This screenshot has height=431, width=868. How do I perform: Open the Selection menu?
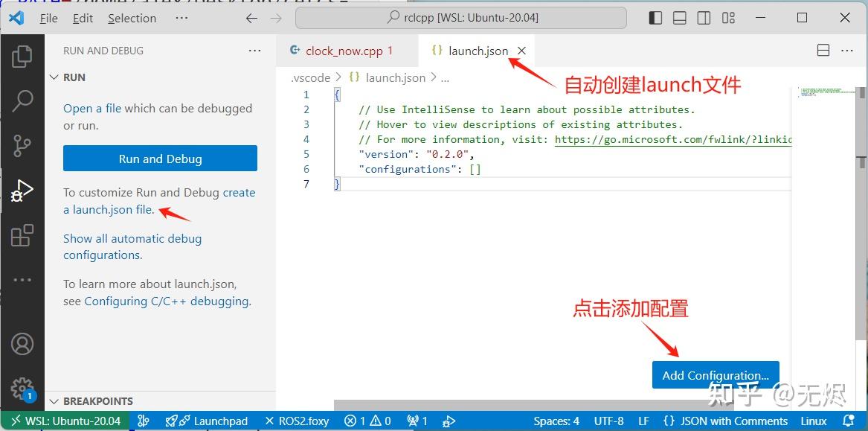(x=132, y=19)
